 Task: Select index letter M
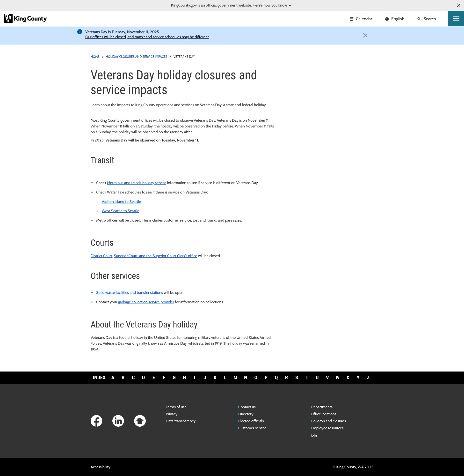coord(235,378)
